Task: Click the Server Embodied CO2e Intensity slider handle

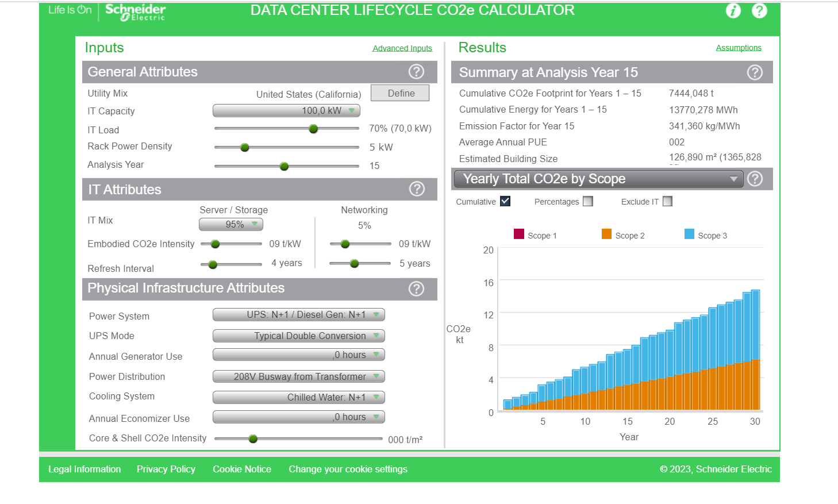Action: click(x=215, y=244)
